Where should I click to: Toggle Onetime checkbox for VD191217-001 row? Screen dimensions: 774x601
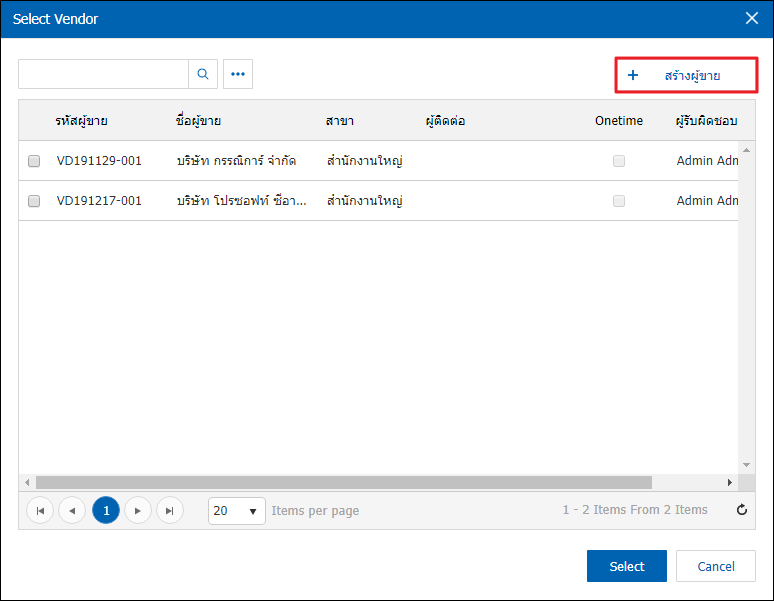tap(619, 201)
